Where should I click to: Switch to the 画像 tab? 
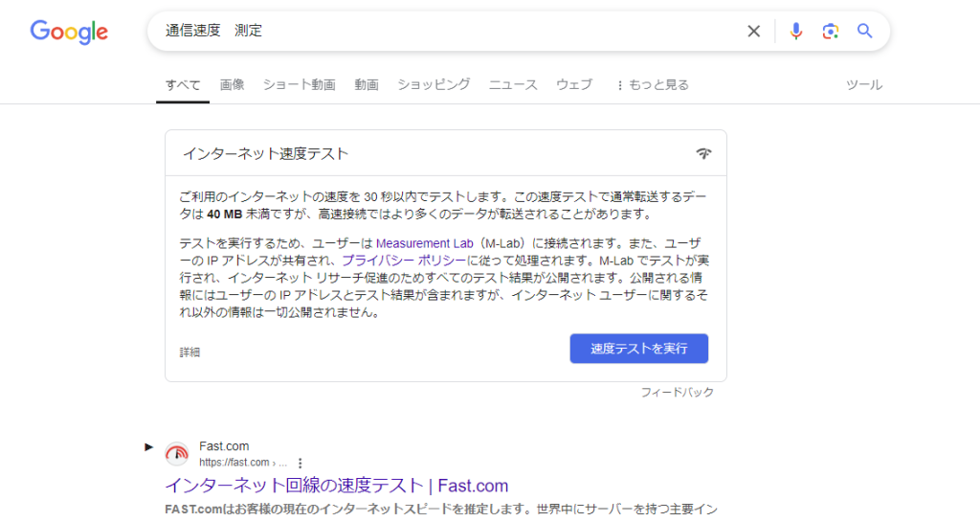[232, 84]
